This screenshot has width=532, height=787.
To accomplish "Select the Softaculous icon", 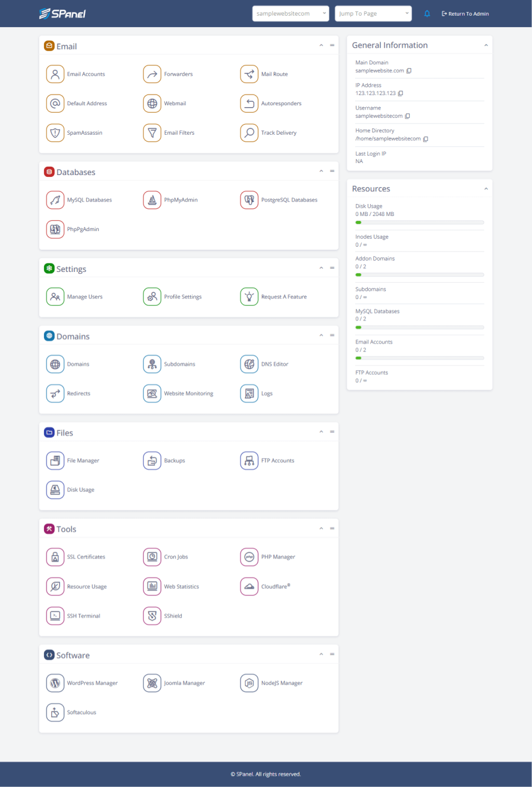I will point(55,712).
